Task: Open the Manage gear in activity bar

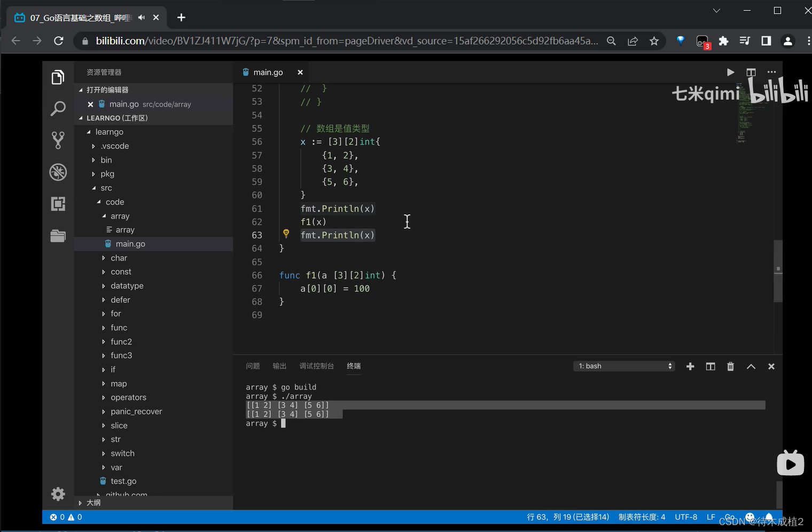Action: (x=58, y=494)
